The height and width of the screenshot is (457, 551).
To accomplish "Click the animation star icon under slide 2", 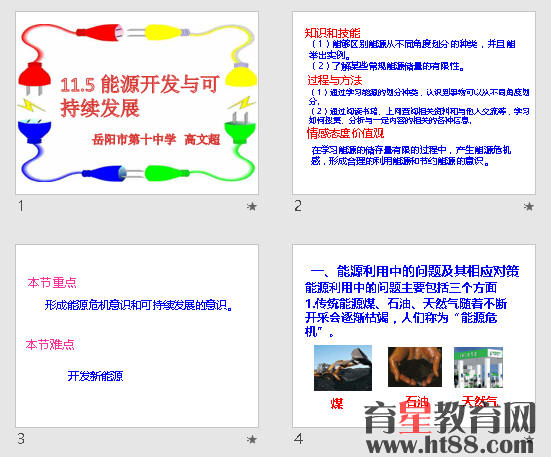I will pyautogui.click(x=529, y=206).
